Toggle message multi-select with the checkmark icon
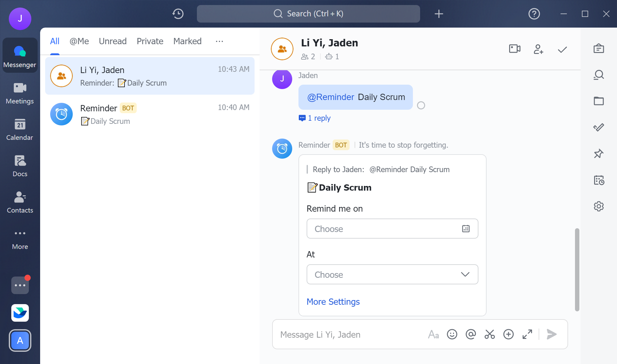This screenshot has width=617, height=364. point(562,49)
